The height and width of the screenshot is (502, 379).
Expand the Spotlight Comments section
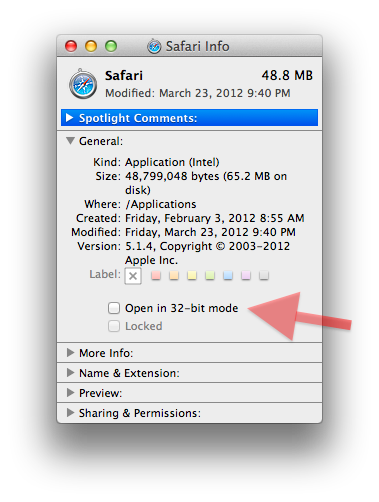coord(70,118)
